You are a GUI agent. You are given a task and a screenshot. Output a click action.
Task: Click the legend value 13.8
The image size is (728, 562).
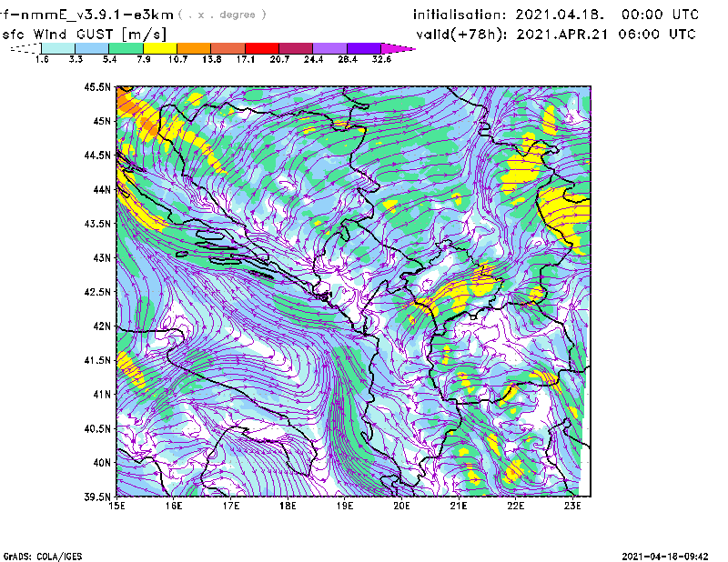212,59
